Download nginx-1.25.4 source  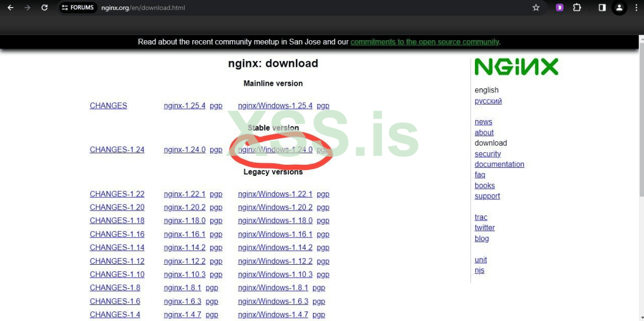(x=185, y=105)
